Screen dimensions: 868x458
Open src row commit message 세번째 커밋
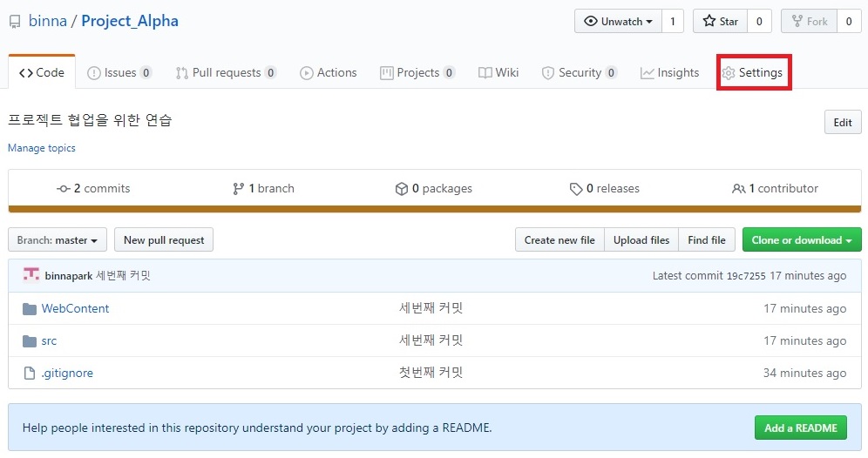(x=431, y=340)
